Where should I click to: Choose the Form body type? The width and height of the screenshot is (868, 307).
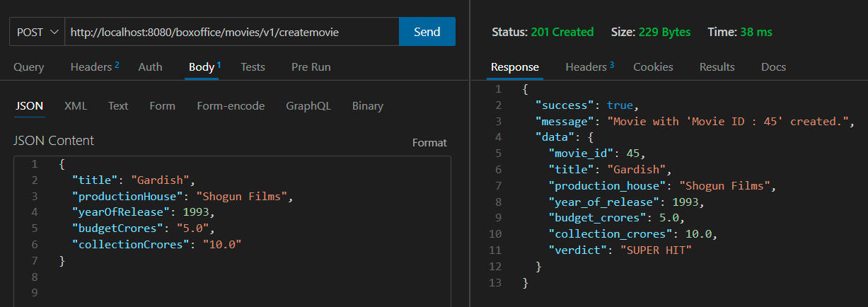[162, 106]
